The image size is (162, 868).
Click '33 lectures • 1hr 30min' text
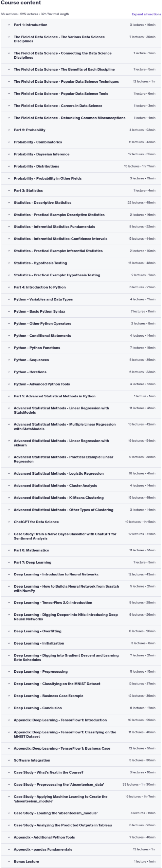tap(139, 785)
